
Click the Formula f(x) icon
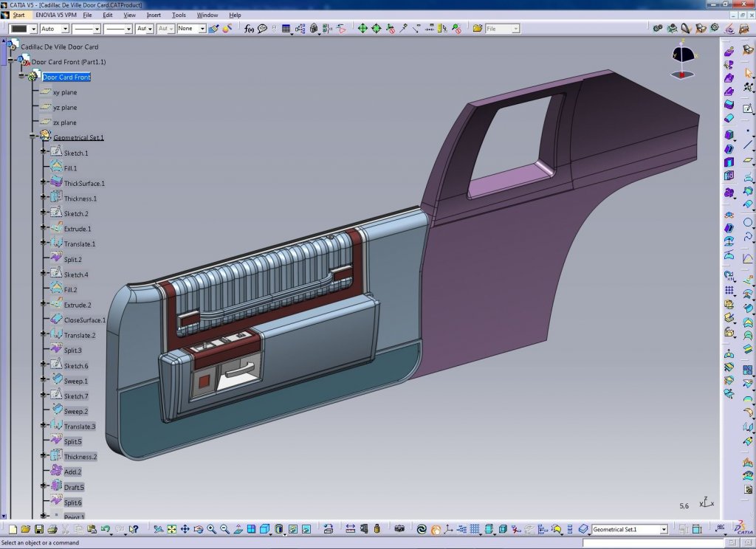(x=249, y=29)
